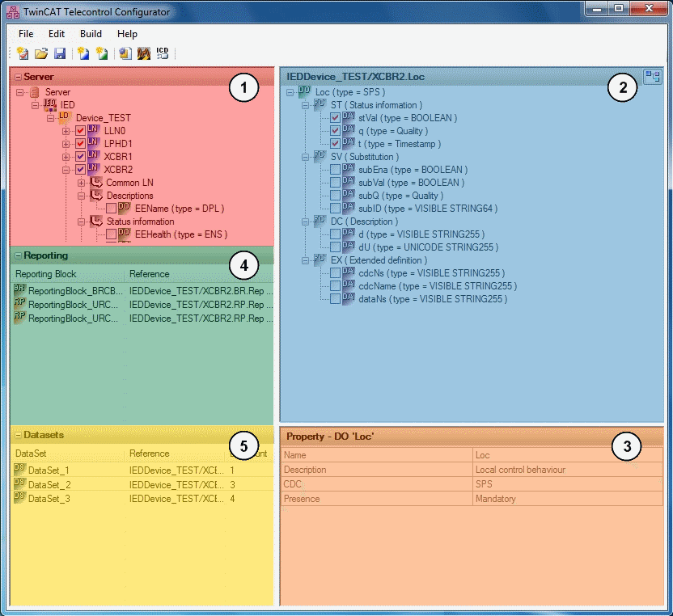This screenshot has height=616, width=673.
Task: Click the FC icon for SV Substitution
Action: point(320,157)
